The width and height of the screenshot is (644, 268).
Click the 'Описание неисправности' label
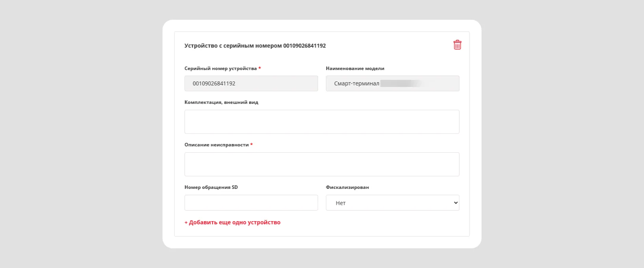coord(217,145)
